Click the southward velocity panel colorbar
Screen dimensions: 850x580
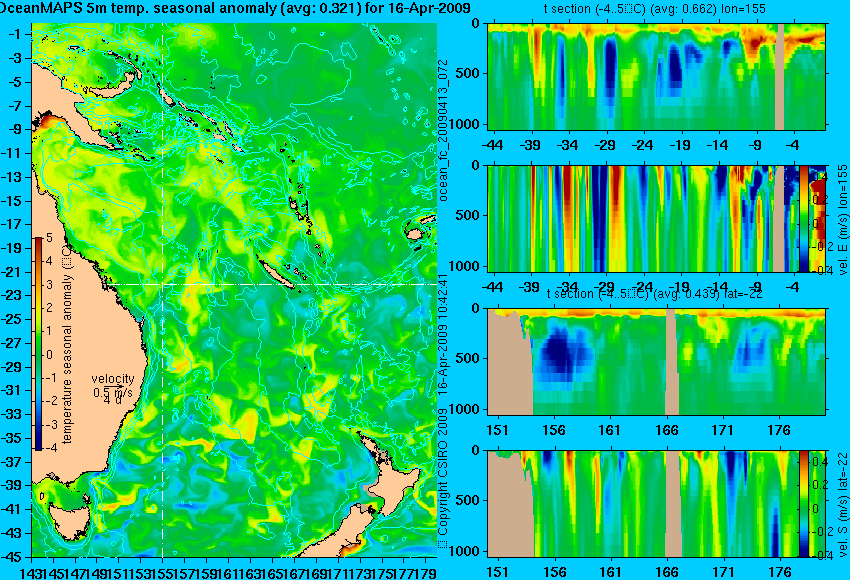804,504
